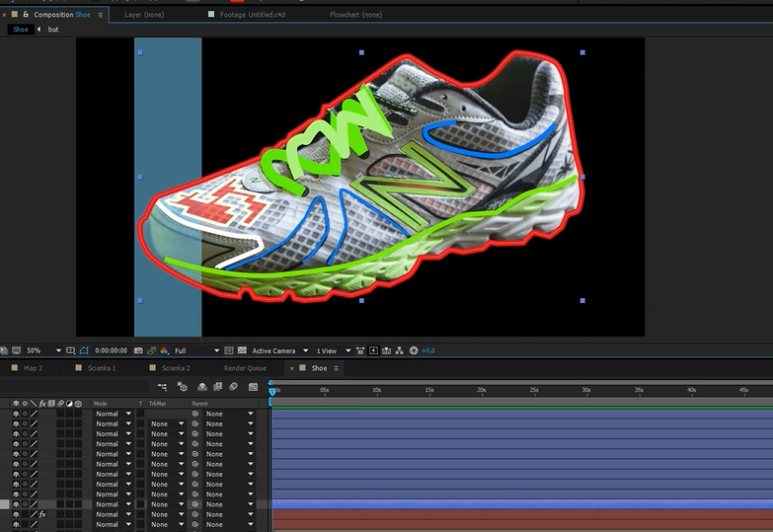Open the Graph Editor in the timeline
Image resolution: width=773 pixels, height=532 pixels.
(251, 387)
